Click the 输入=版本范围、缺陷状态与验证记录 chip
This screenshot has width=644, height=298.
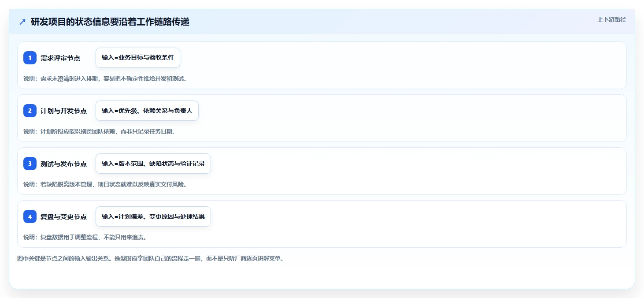click(x=153, y=164)
